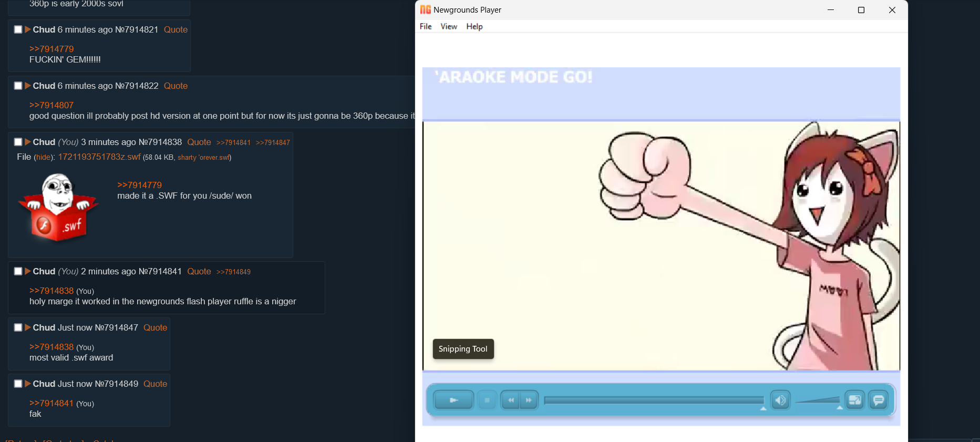This screenshot has width=980, height=442.
Task: Select the post number №7914841
Action: (x=160, y=271)
